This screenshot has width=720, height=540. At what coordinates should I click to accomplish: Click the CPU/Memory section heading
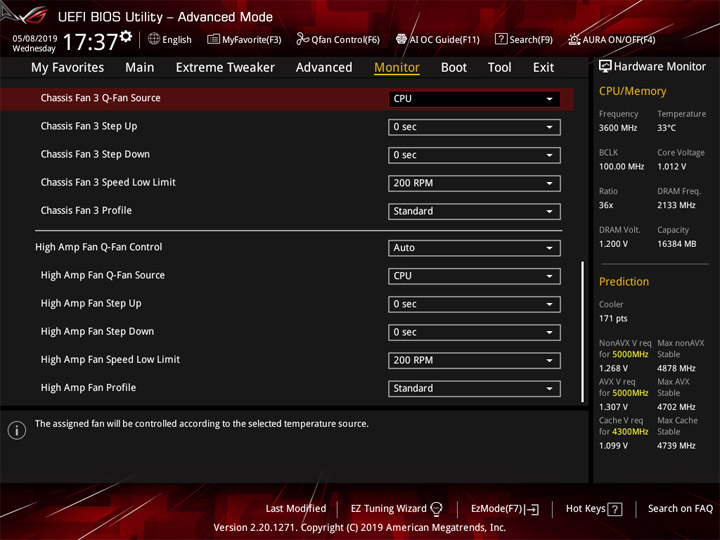632,91
